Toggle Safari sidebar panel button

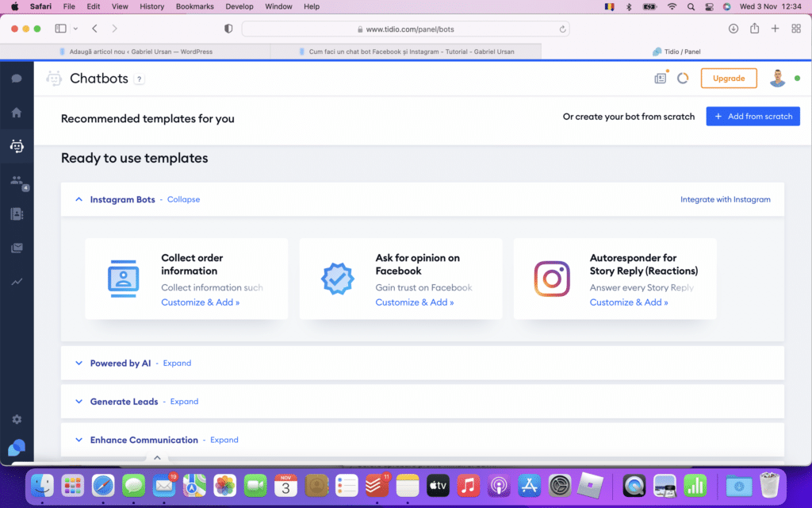click(x=60, y=29)
